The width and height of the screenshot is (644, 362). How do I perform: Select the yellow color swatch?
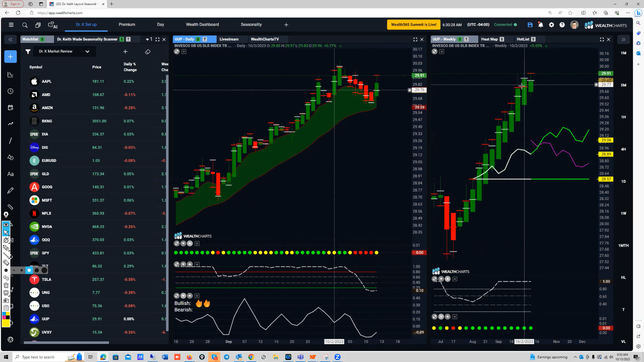tap(6, 323)
